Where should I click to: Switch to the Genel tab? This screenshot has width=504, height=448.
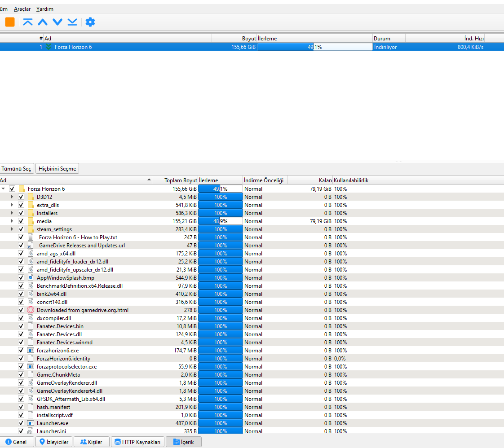(17, 442)
